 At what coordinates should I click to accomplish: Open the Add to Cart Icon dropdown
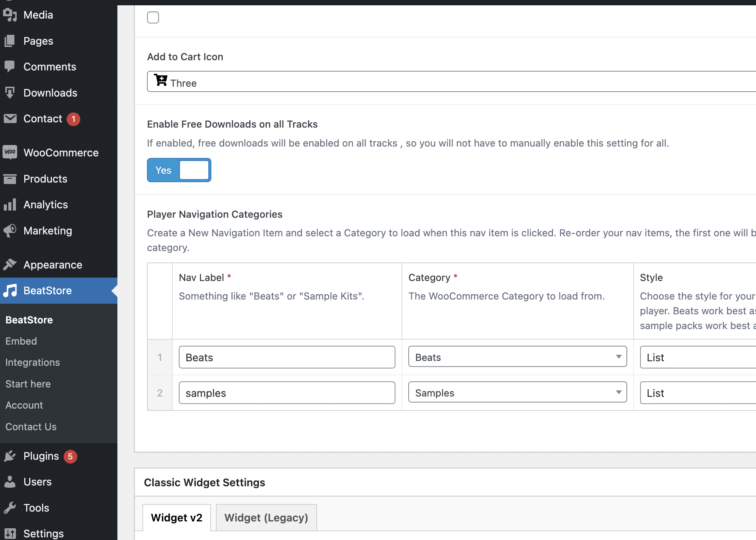click(x=451, y=81)
